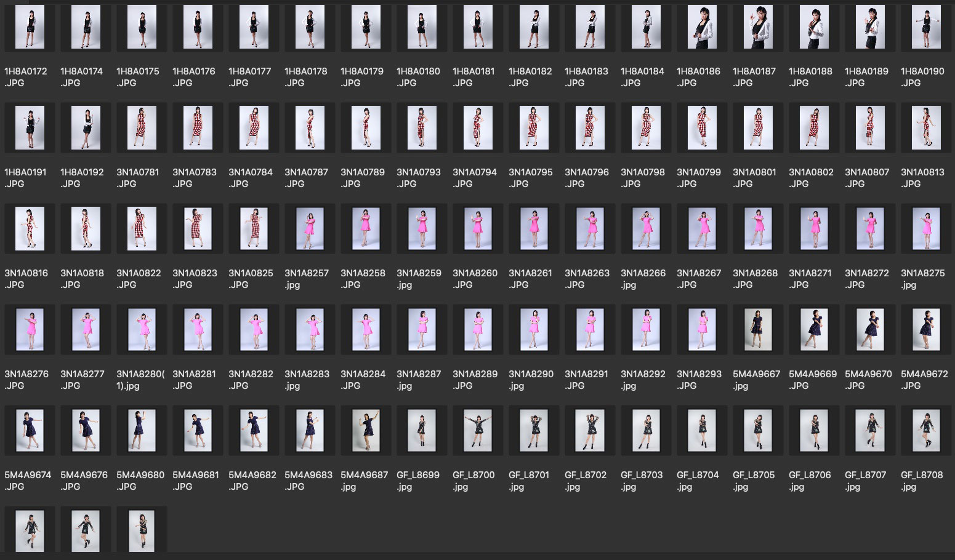Pick the GF_L8708.jpg image thumbnail
Image resolution: width=955 pixels, height=560 pixels.
tap(926, 431)
